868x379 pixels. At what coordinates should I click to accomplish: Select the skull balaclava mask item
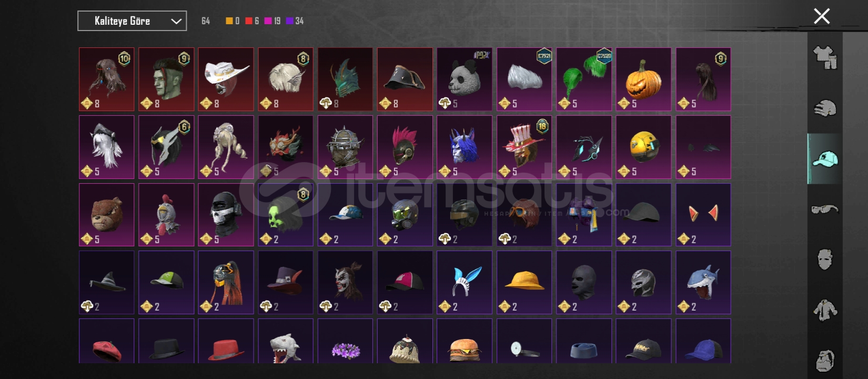tap(226, 215)
